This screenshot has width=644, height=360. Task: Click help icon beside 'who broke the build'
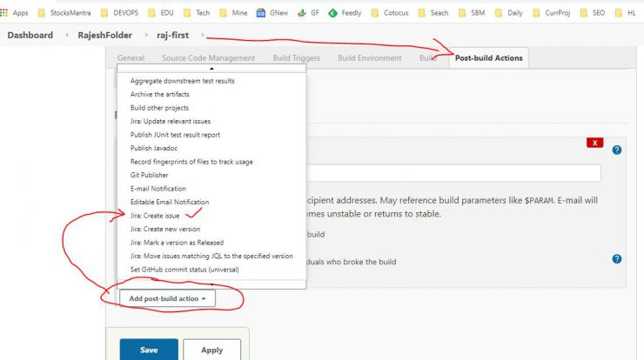coord(616,259)
